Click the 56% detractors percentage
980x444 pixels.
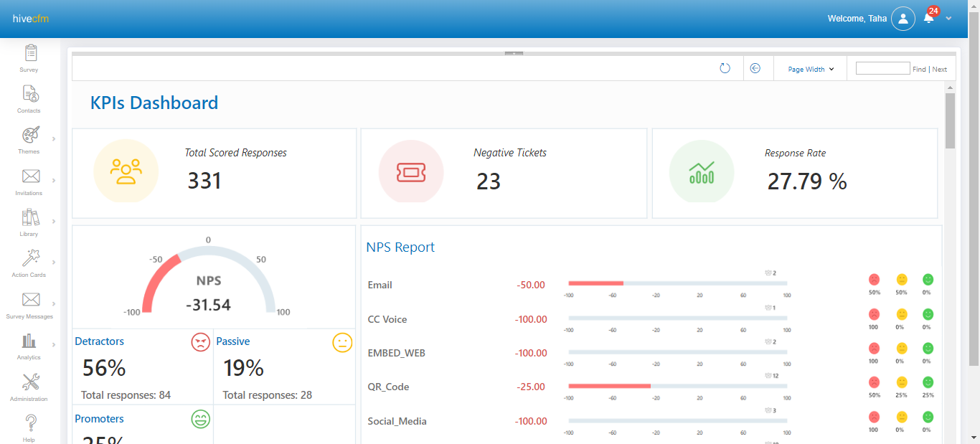(104, 368)
